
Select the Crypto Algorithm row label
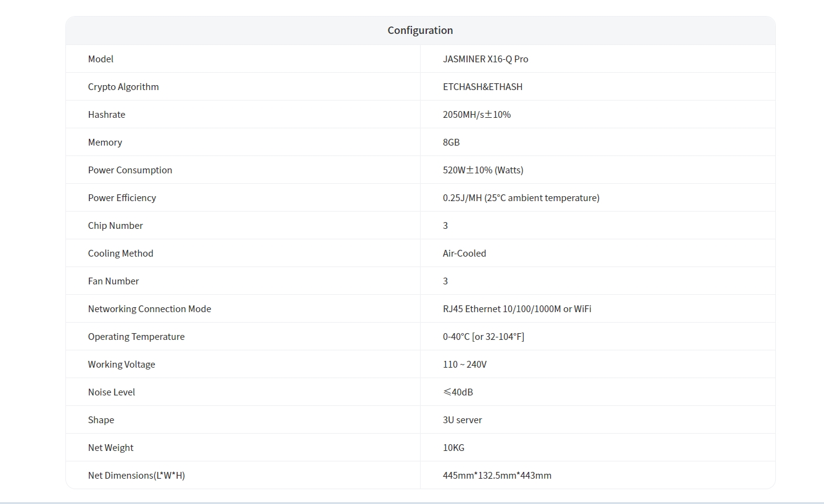click(x=123, y=87)
